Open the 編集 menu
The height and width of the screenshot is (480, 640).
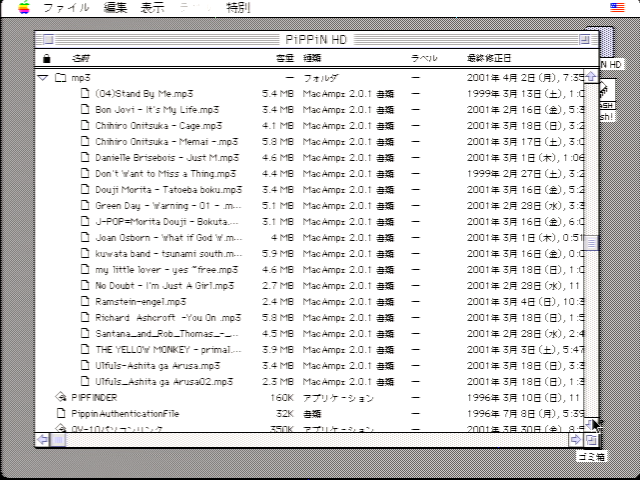click(x=115, y=8)
